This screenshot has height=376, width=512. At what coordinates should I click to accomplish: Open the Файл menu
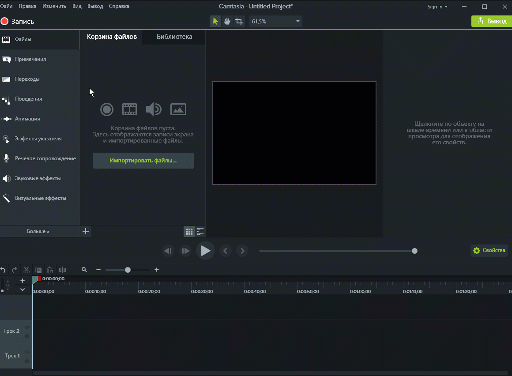click(6, 6)
